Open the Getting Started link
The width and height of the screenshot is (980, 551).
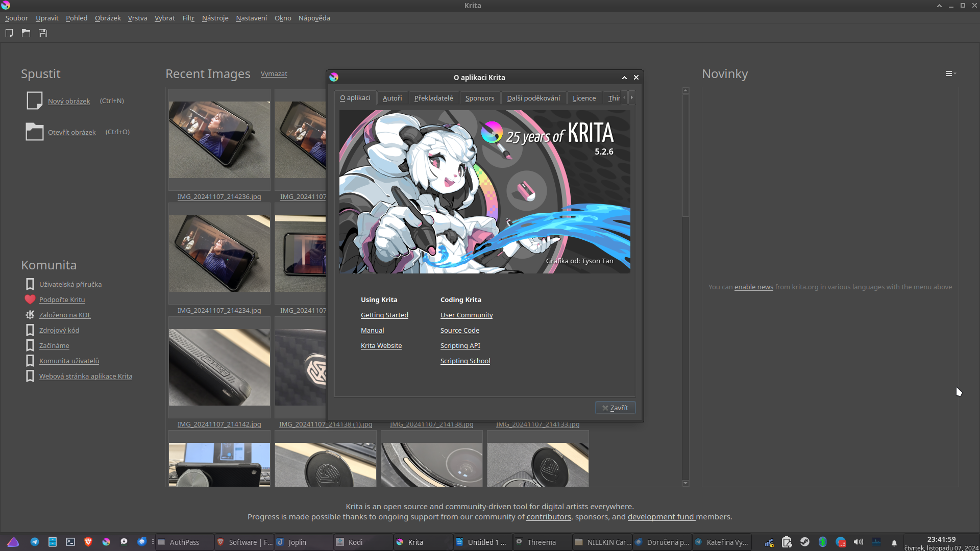point(384,315)
